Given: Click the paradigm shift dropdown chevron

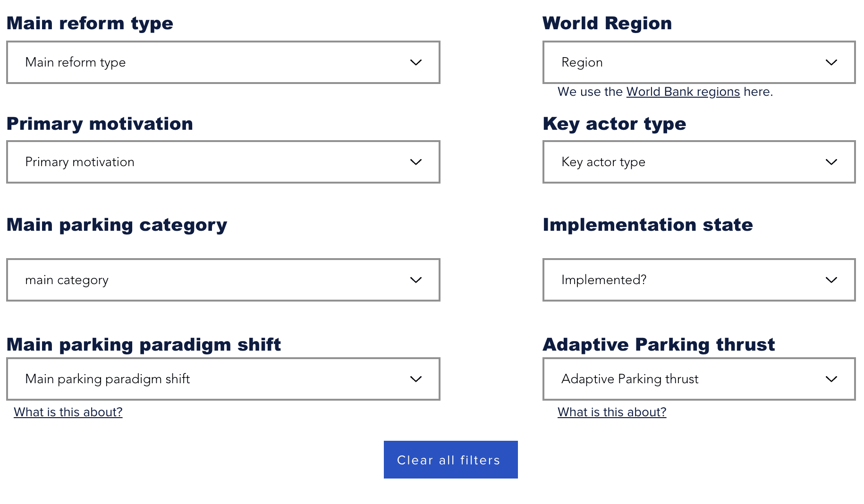Looking at the screenshot, I should [415, 379].
